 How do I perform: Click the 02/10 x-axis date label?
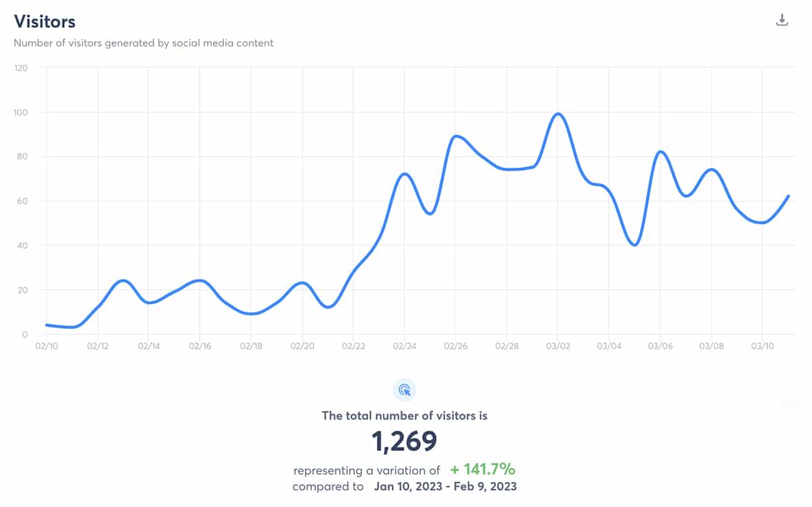point(46,346)
